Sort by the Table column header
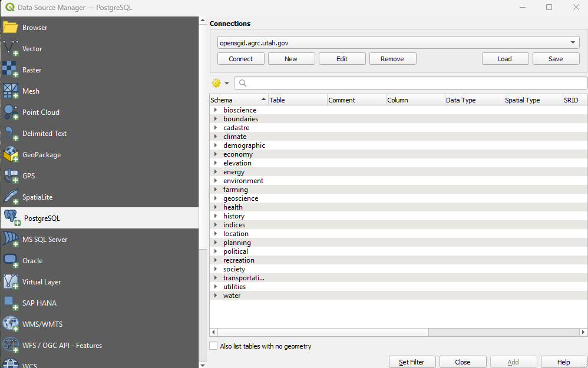Viewport: 588px width, 368px height. [298, 100]
